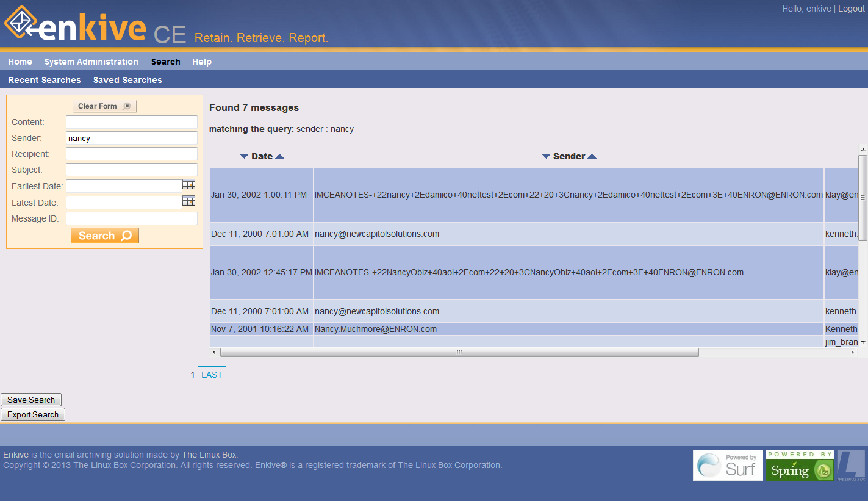The image size is (868, 501).
Task: Sort results by Date ascending
Action: [x=280, y=156]
